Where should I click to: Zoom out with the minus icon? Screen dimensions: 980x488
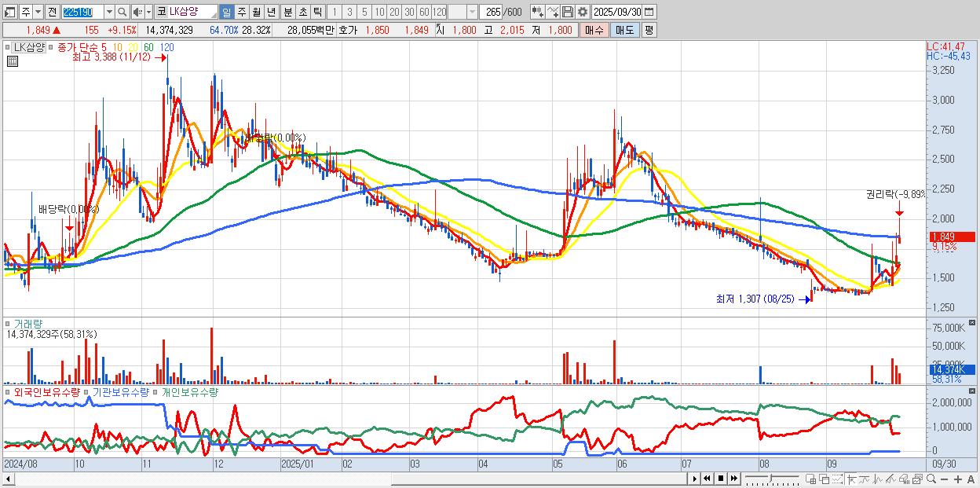(x=944, y=479)
